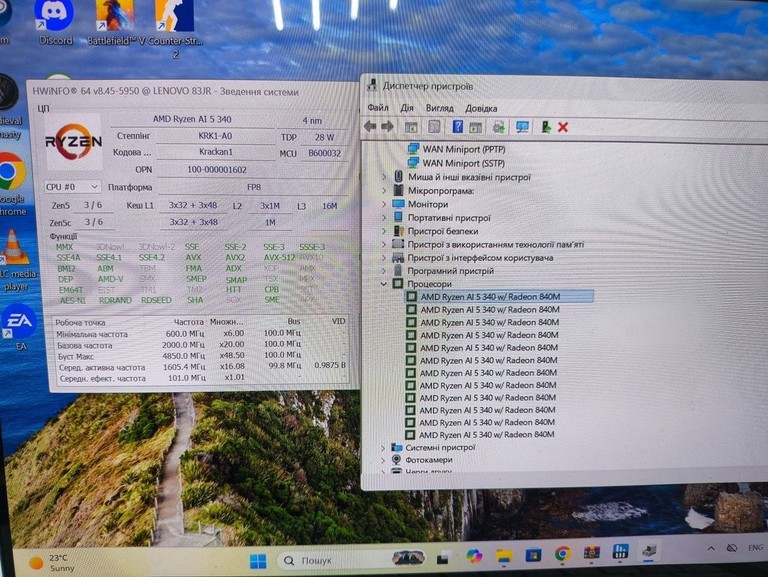Expand the Системні пристрої category
768x577 pixels.
click(383, 447)
